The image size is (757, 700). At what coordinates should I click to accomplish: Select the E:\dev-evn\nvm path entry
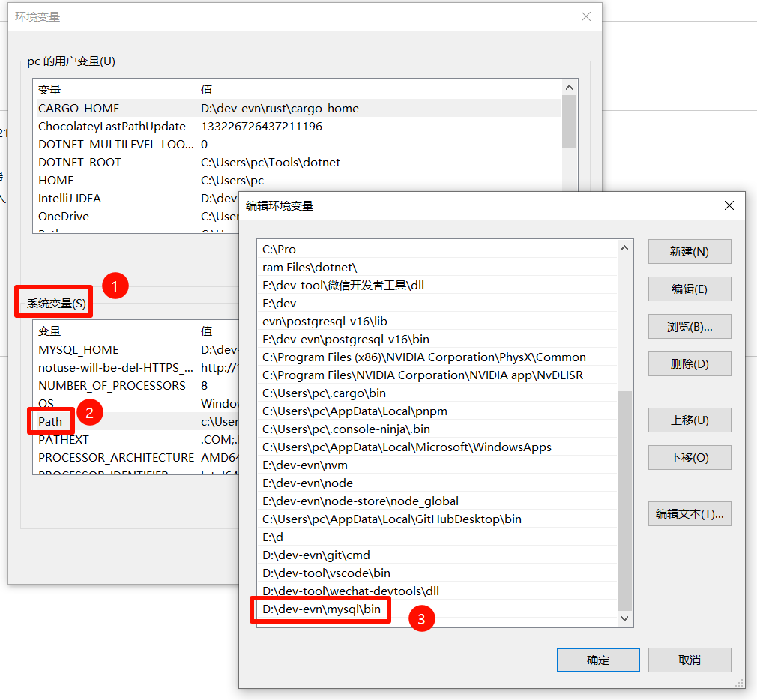(x=305, y=465)
